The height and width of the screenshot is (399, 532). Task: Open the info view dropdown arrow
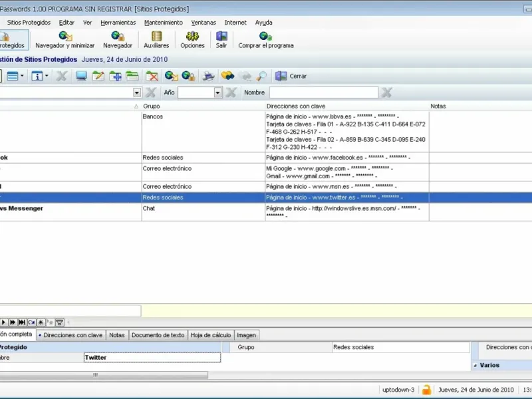46,76
